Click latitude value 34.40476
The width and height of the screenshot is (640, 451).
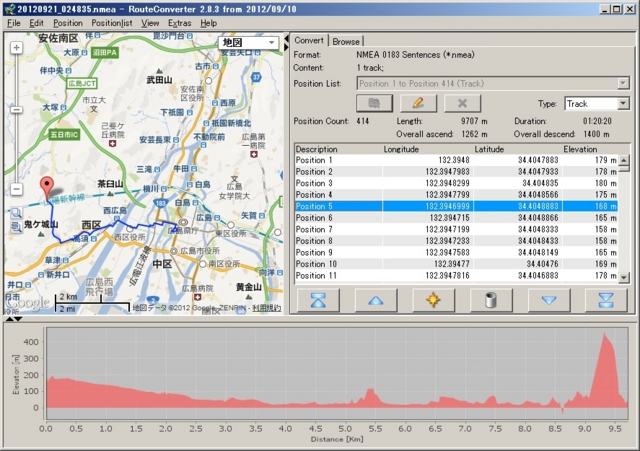coord(542,264)
